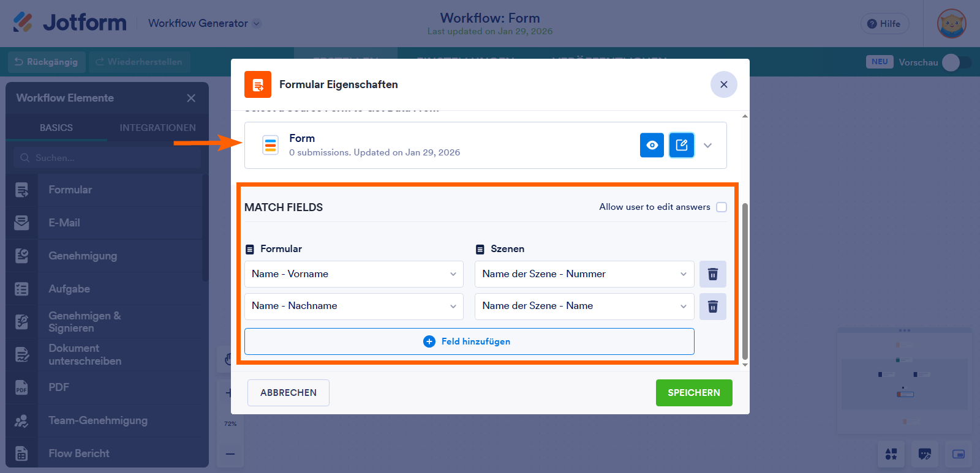Click the scrollbar down arrow

point(745,365)
